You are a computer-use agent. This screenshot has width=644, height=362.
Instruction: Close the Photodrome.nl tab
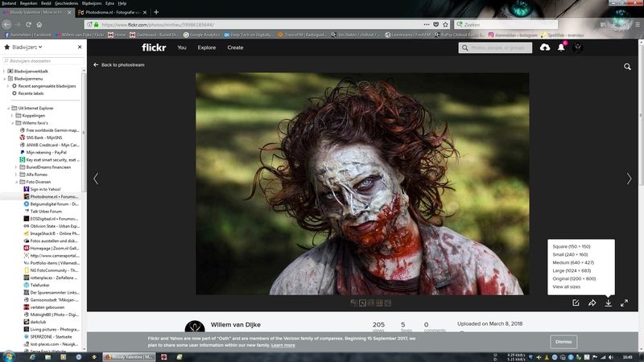[145, 12]
